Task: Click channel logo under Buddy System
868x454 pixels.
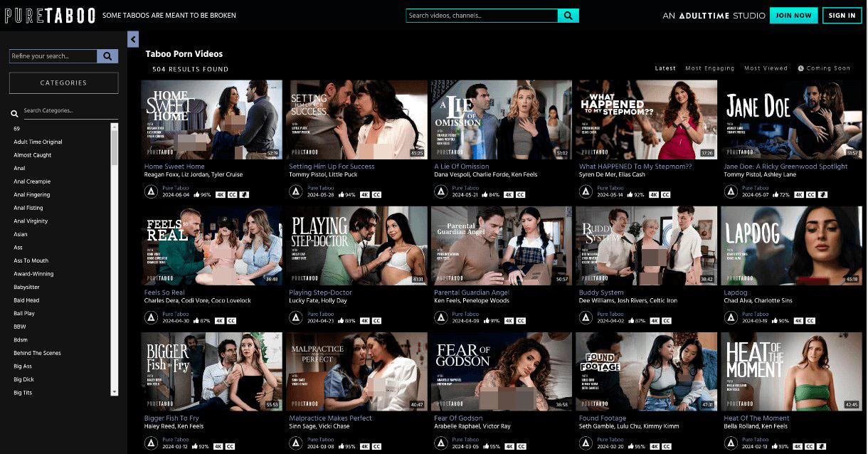Action: coord(586,317)
